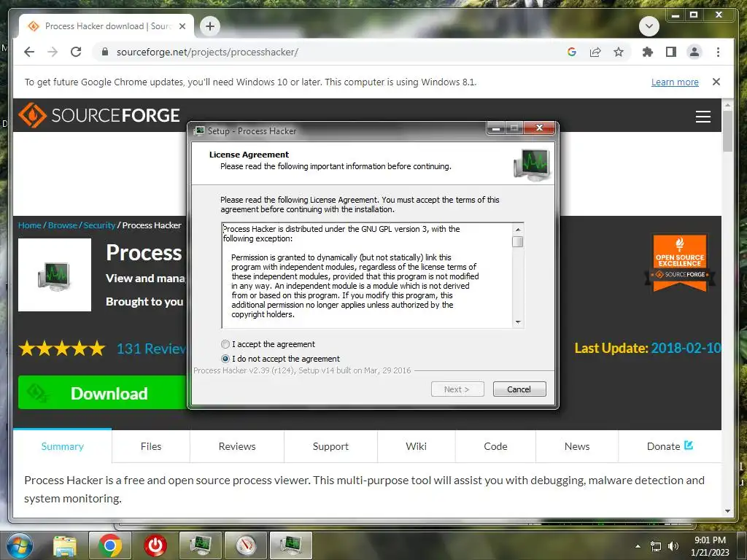
Task: Switch to the Files tab
Action: click(151, 446)
